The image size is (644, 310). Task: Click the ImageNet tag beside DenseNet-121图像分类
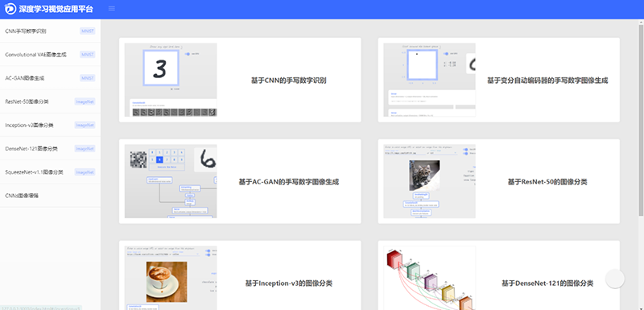pyautogui.click(x=85, y=149)
